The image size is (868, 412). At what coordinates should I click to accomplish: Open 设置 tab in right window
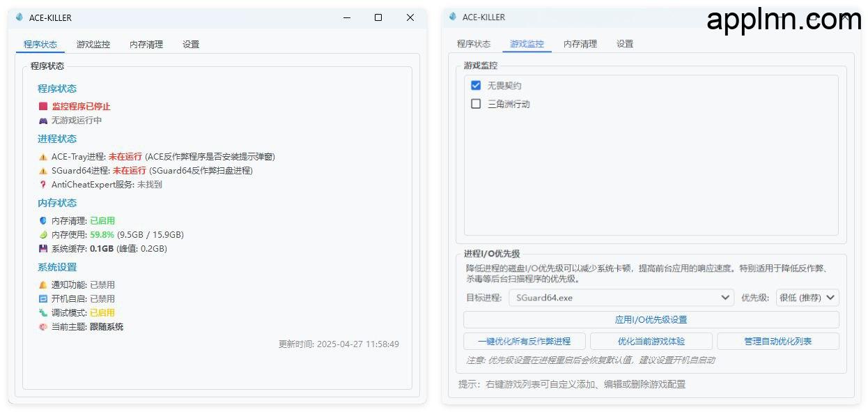click(625, 44)
